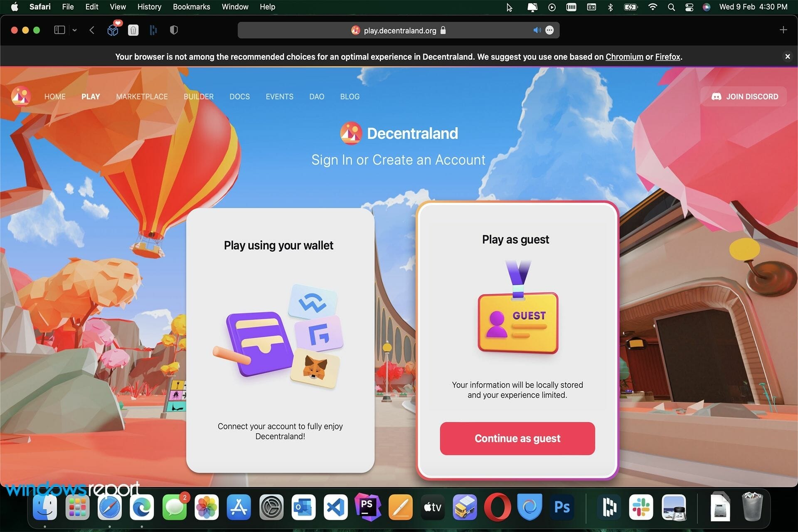Go to the HOME nav item
The width and height of the screenshot is (798, 532).
coord(55,96)
